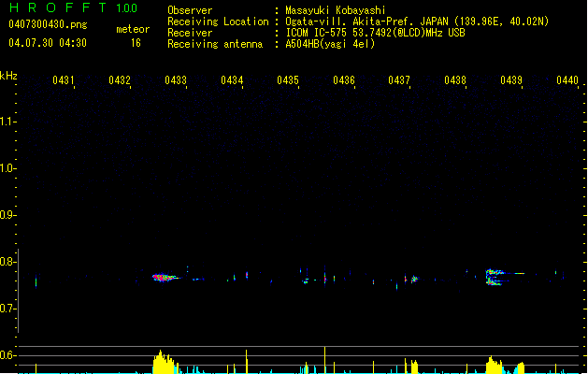Click the ICOM IC-575 53.7492 MHz text
The image size is (588, 374).
tap(375, 33)
